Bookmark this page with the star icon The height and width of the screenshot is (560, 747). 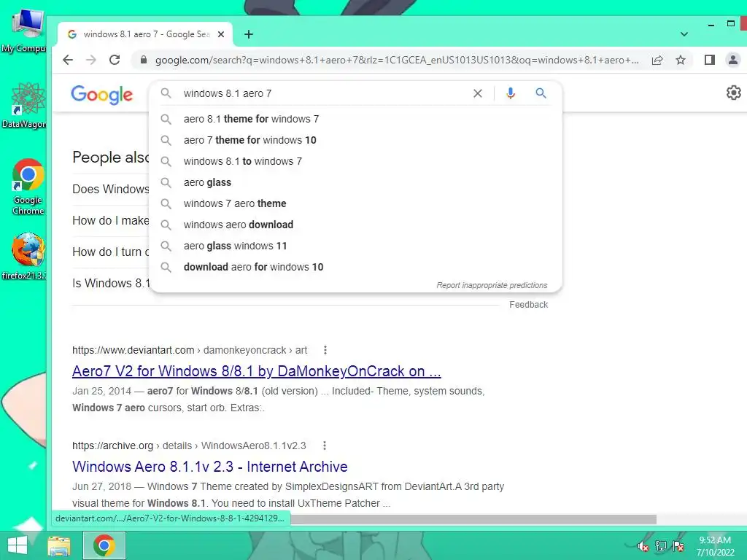pos(681,60)
